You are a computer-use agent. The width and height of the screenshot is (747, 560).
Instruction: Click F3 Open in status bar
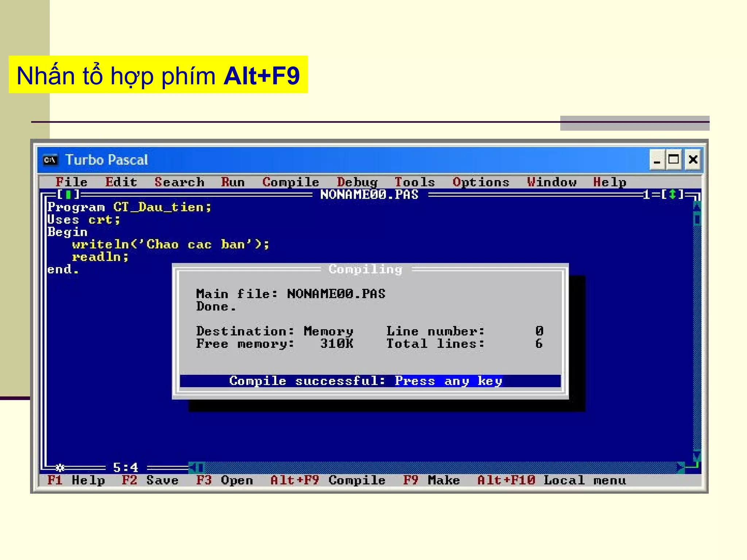[x=225, y=480]
